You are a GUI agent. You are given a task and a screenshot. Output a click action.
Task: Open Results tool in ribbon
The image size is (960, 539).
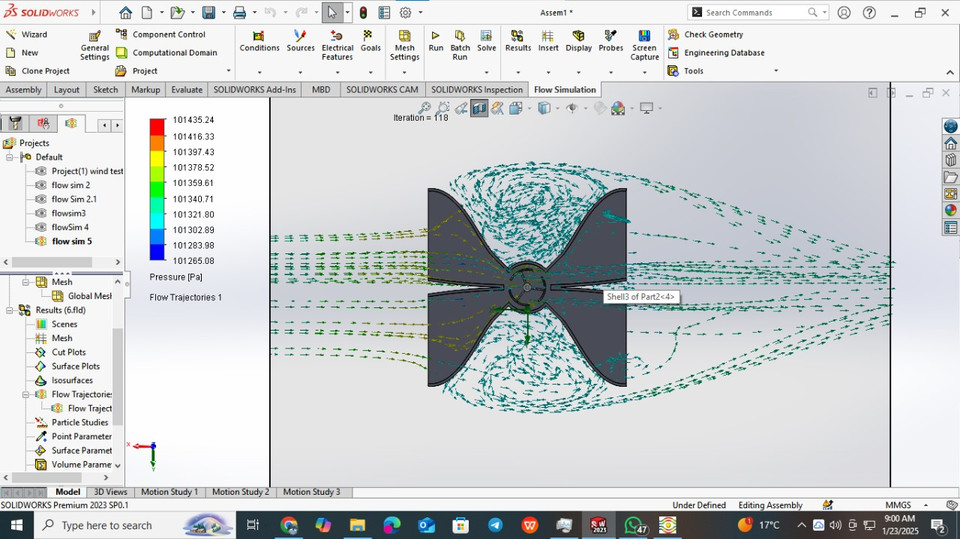tap(517, 41)
